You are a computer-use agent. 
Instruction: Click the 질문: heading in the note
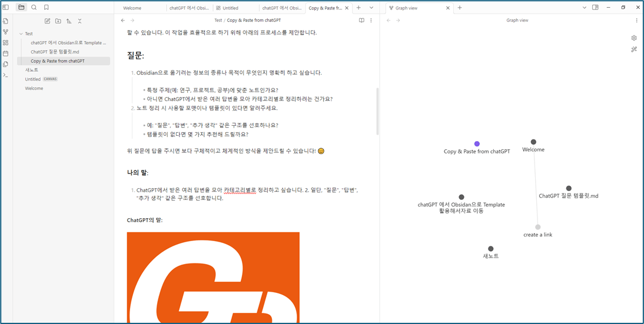tap(135, 56)
